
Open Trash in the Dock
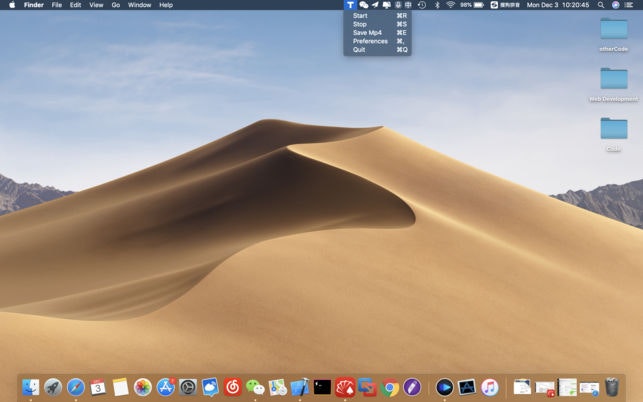(612, 387)
